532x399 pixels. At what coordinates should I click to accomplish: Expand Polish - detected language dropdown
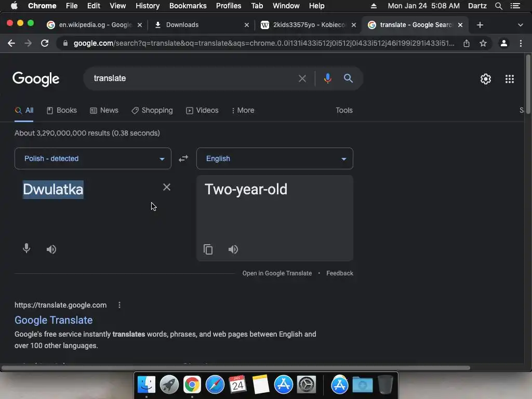coord(93,158)
